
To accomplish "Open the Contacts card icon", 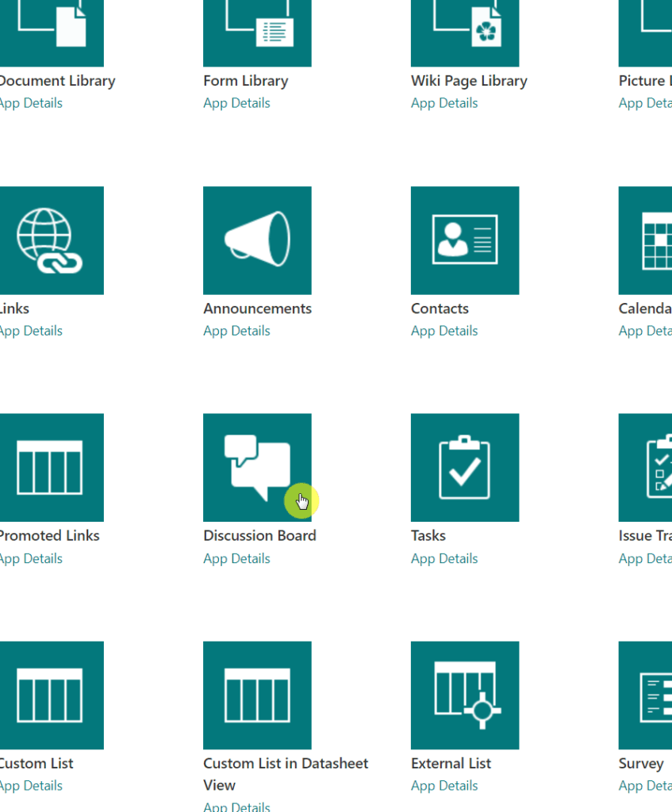I will click(x=465, y=240).
